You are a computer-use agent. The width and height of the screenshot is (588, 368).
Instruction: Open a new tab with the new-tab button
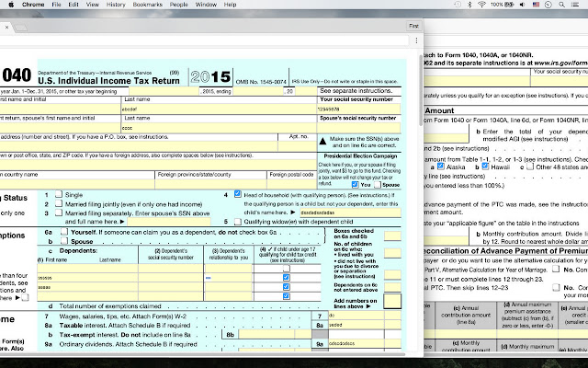20,28
